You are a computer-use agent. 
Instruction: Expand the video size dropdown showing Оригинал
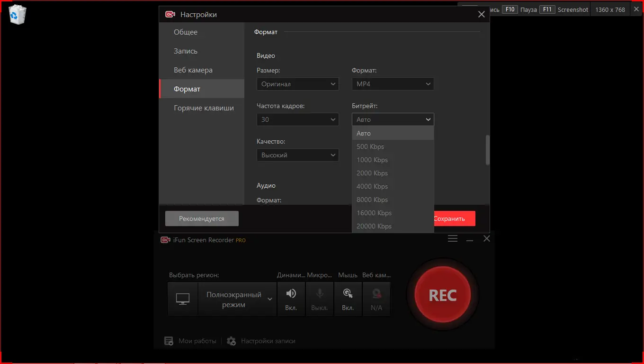tap(297, 84)
